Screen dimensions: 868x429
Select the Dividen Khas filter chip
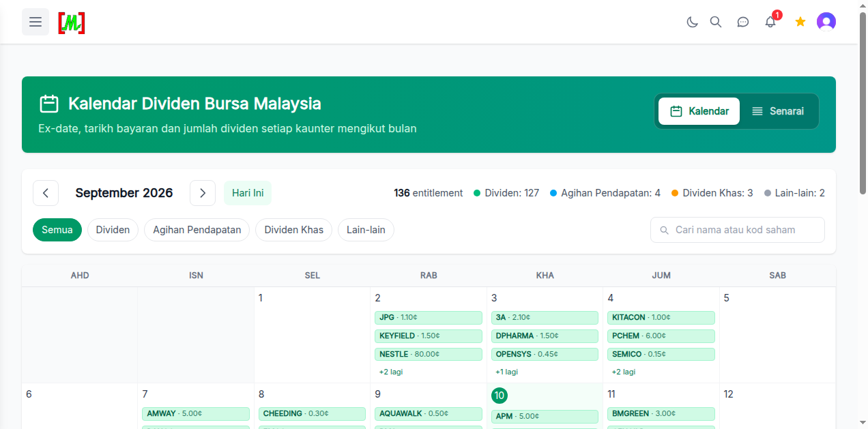[x=294, y=230]
